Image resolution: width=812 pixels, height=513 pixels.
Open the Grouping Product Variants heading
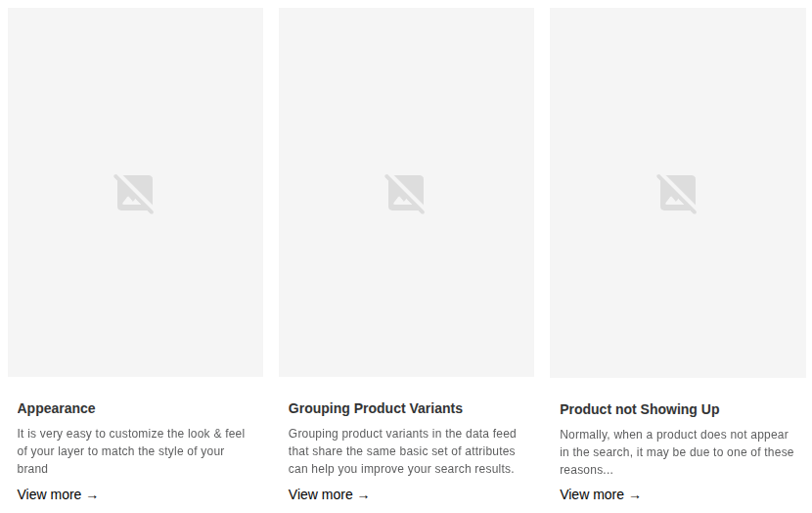tap(376, 408)
